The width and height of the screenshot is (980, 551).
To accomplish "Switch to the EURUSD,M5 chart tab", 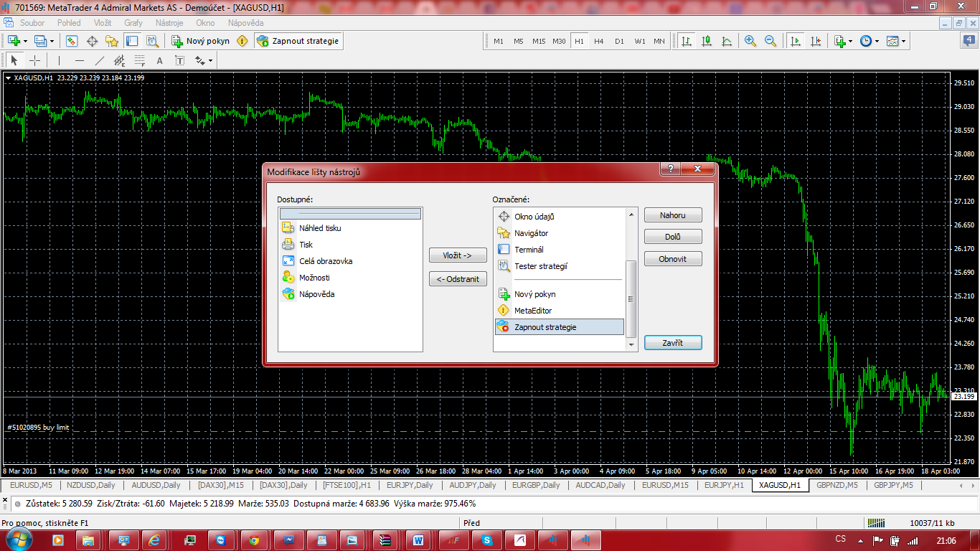I will coord(32,486).
